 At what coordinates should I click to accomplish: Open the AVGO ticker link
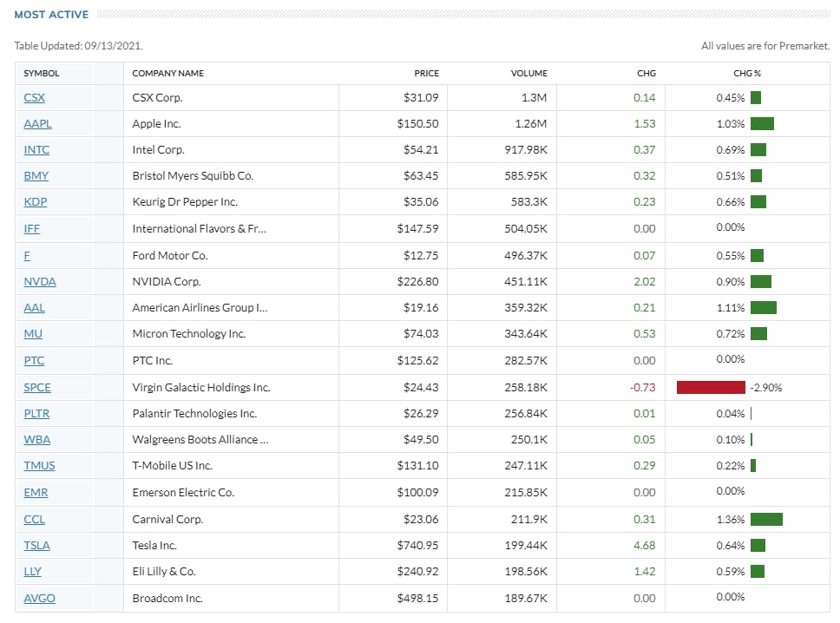tap(39, 599)
